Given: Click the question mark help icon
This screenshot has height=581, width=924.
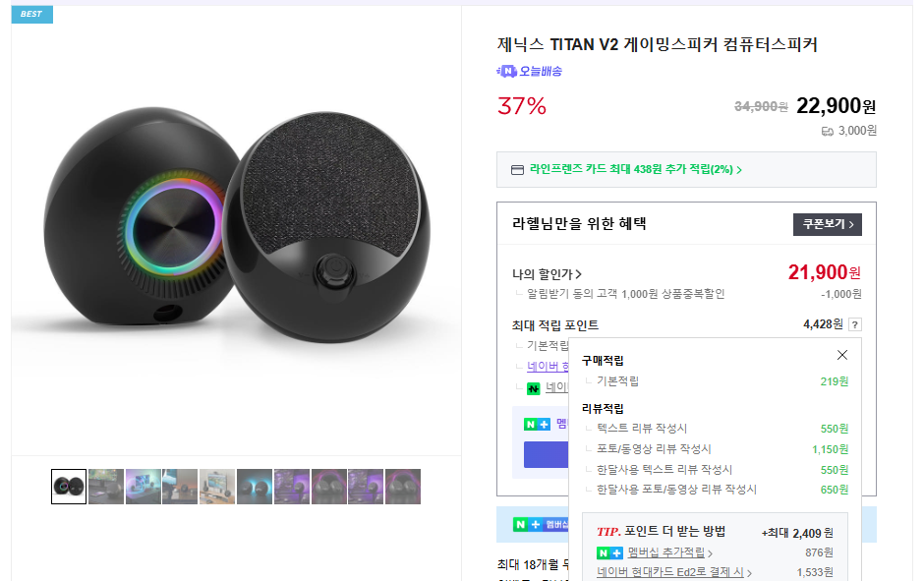Looking at the screenshot, I should (x=855, y=324).
